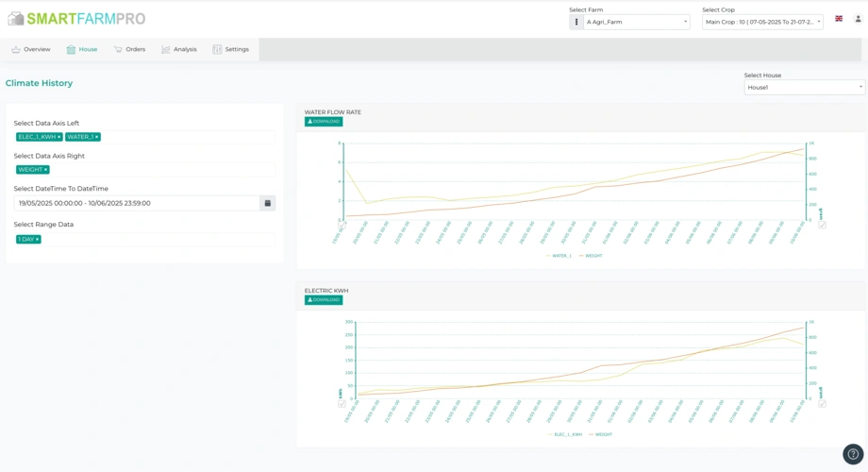Open the farm options kebab menu icon
The width and height of the screenshot is (868, 472).
pos(576,22)
